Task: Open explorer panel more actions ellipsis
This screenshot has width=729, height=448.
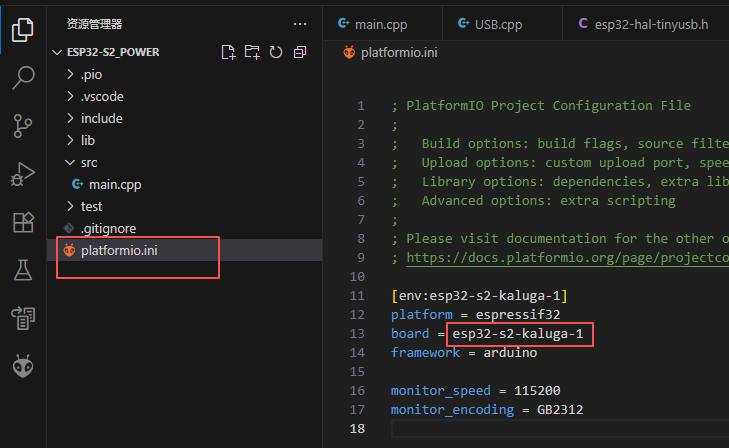Action: [x=300, y=24]
